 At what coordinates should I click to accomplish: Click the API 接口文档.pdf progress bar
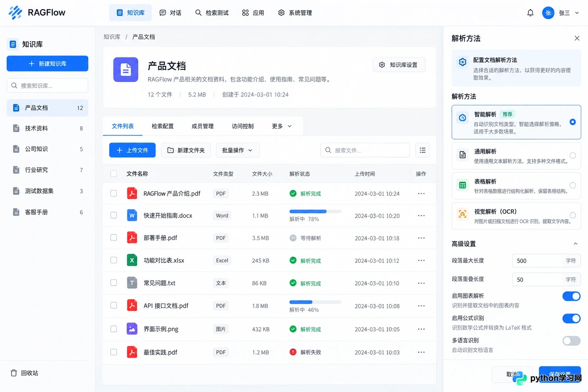(315, 302)
